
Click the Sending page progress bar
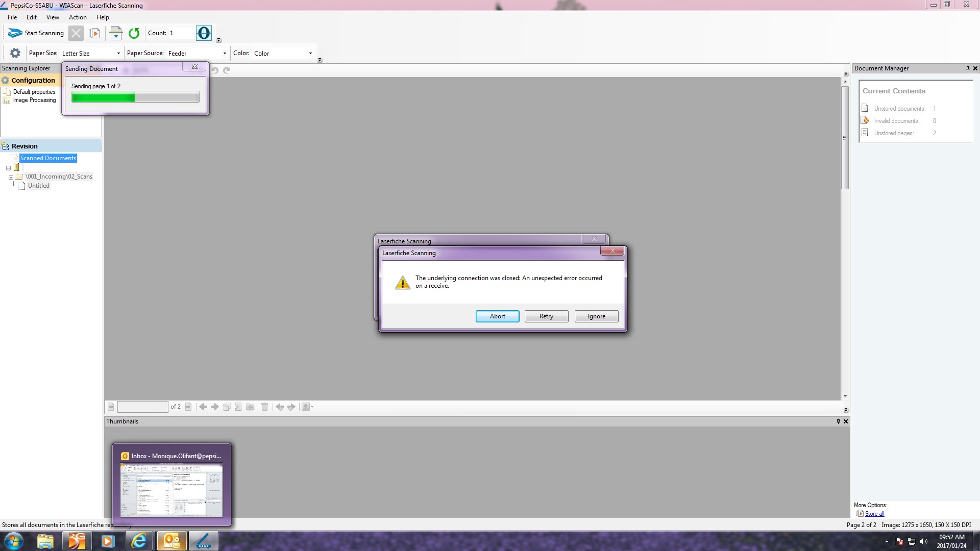135,97
